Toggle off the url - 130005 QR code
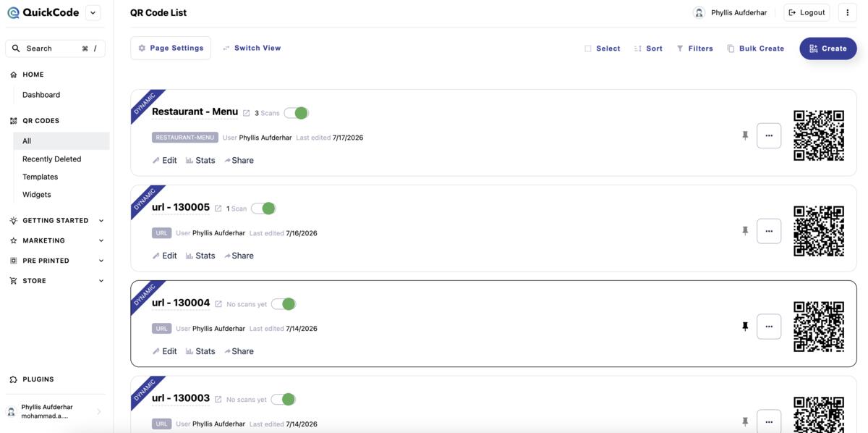Viewport: 868px width, 433px height. click(263, 209)
